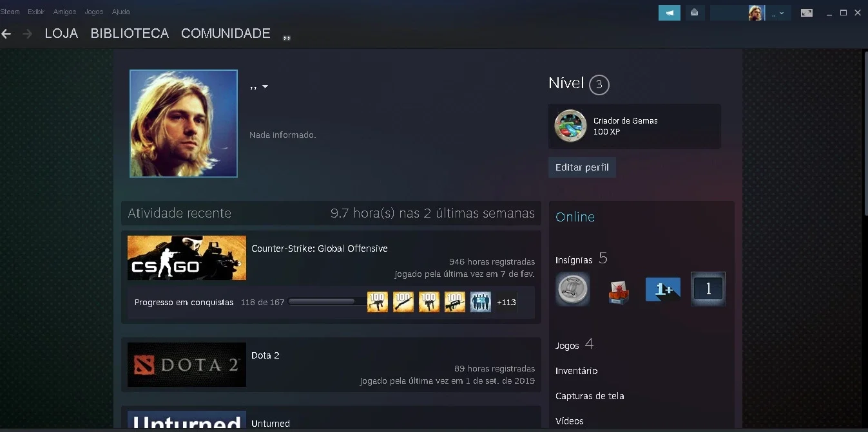868x432 pixels.
Task: Open the Unturned title link
Action: [x=271, y=424]
